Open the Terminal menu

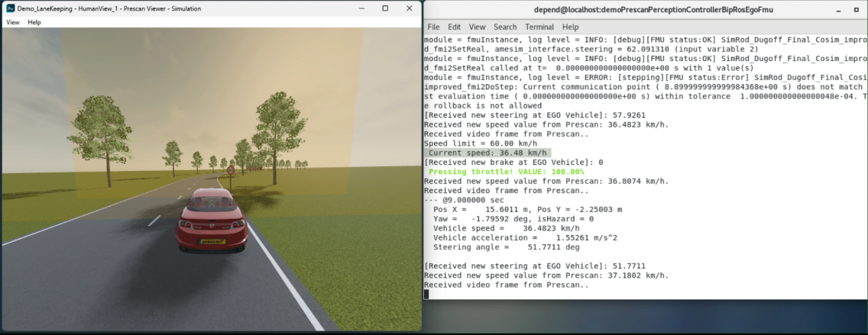tap(539, 27)
